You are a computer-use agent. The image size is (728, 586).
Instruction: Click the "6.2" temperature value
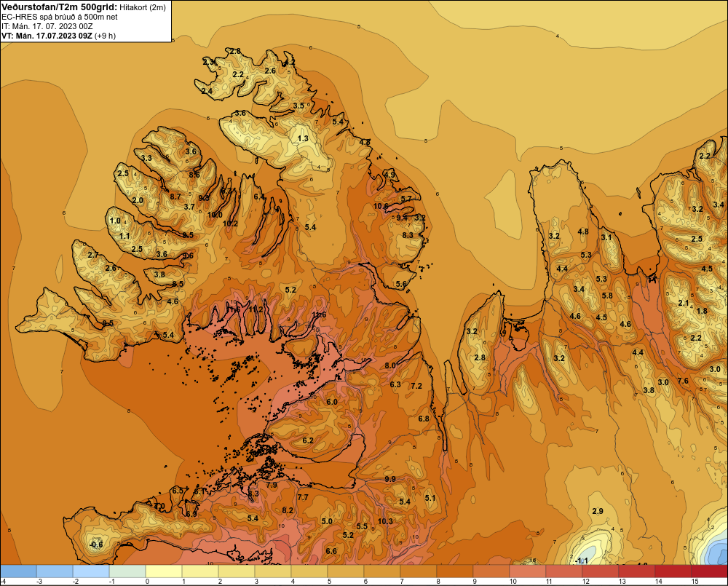point(308,440)
